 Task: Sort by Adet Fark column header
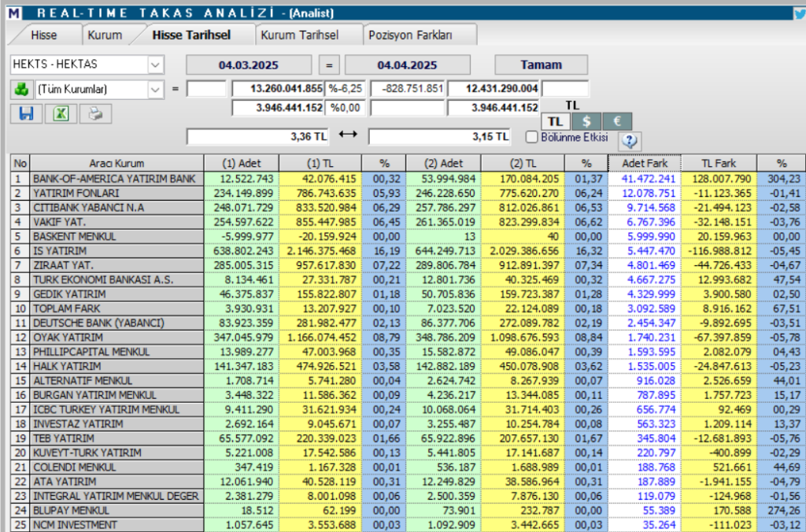click(645, 164)
